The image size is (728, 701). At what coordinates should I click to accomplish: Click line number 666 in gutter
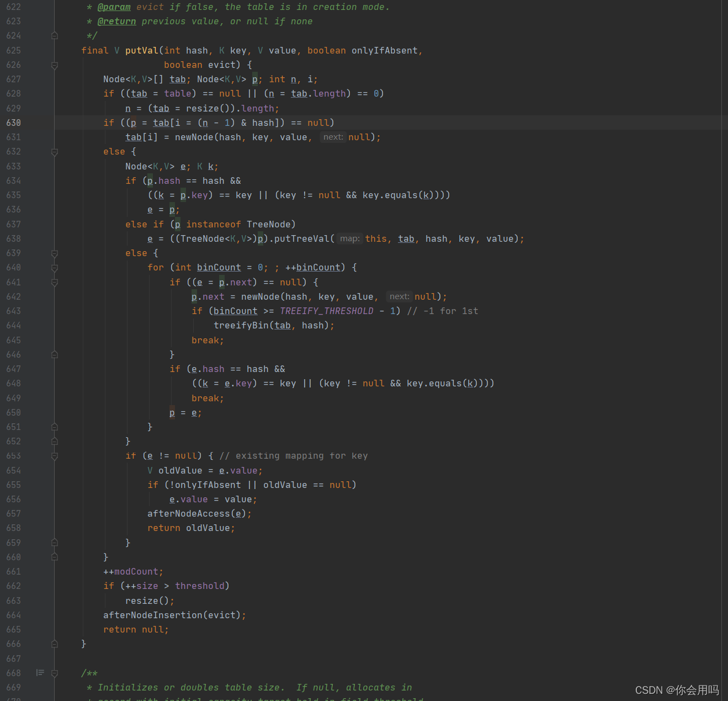(x=14, y=644)
